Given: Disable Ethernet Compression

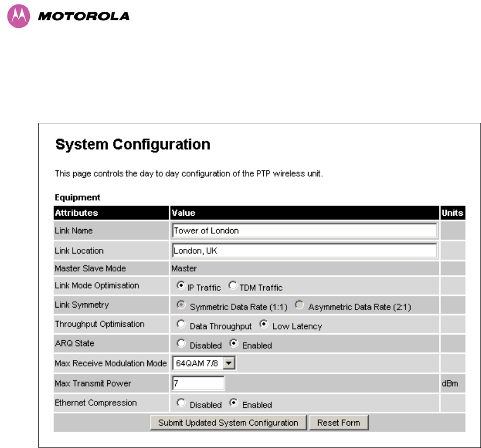Looking at the screenshot, I should (180, 403).
